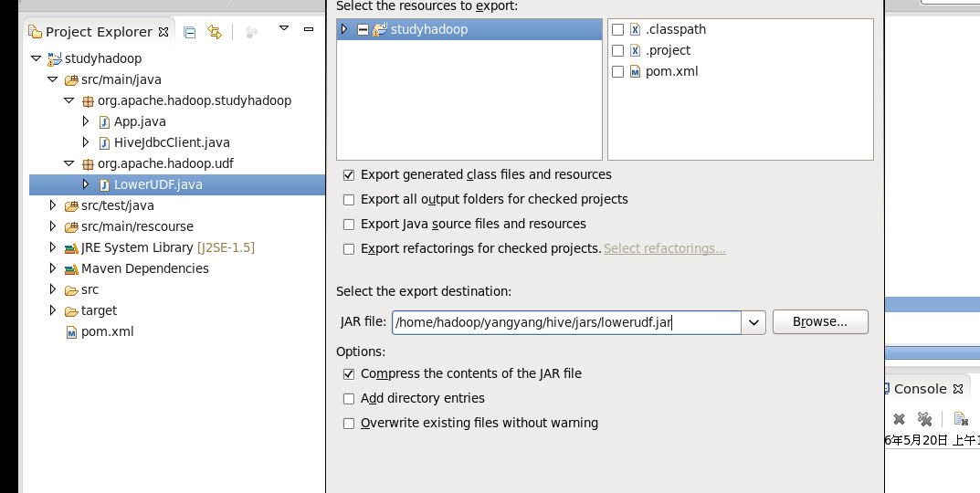980x493 pixels.
Task: Click Console view icon
Action: pos(886,389)
